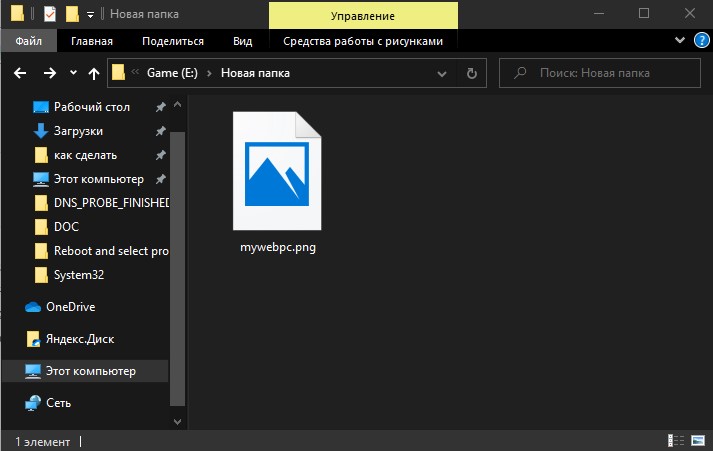Switch to details view in status bar
Screen dimensions: 713x451
point(676,441)
